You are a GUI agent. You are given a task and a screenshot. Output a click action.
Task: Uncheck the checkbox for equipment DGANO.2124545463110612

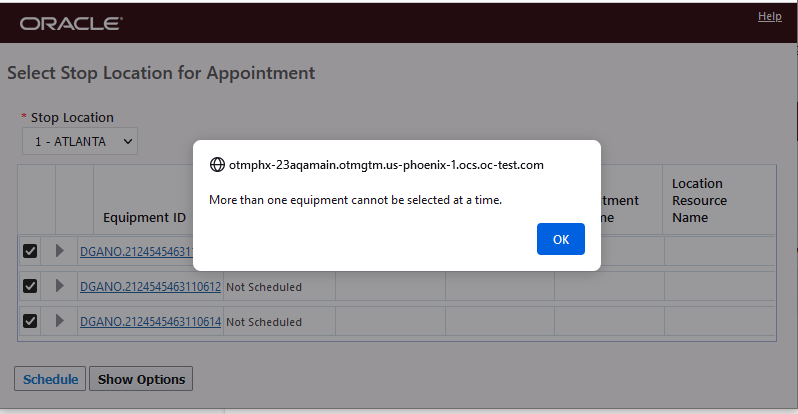[30, 286]
